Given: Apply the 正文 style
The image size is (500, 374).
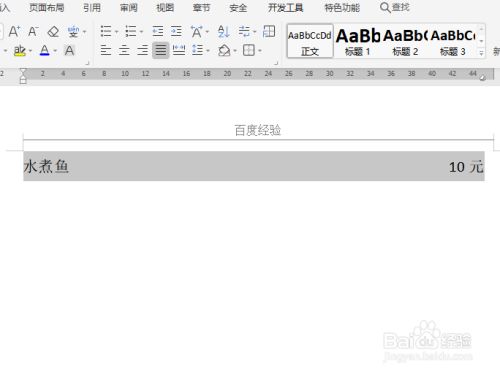Looking at the screenshot, I should [310, 41].
